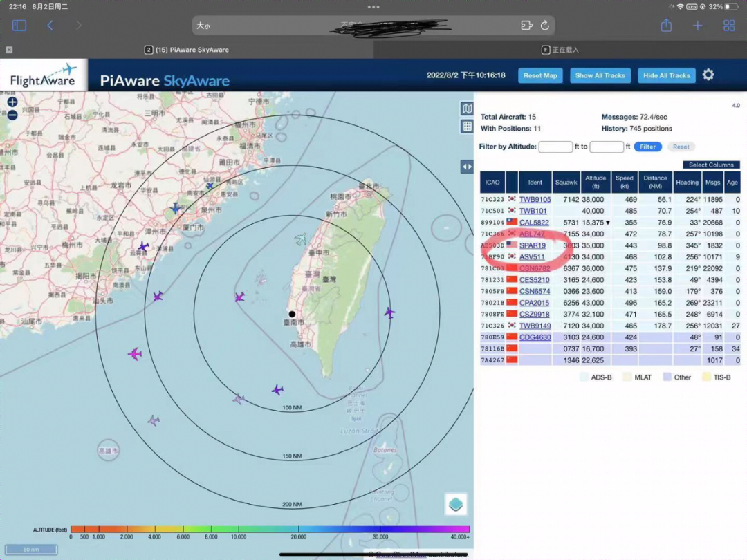747x560 pixels.
Task: Open the SPAR19 flight link
Action: pos(533,245)
